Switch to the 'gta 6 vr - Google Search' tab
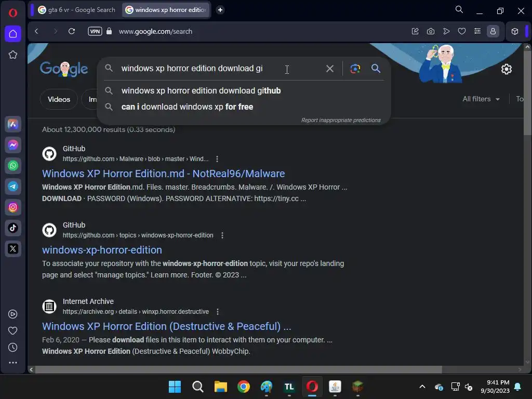This screenshot has width=532, height=399. pos(76,10)
